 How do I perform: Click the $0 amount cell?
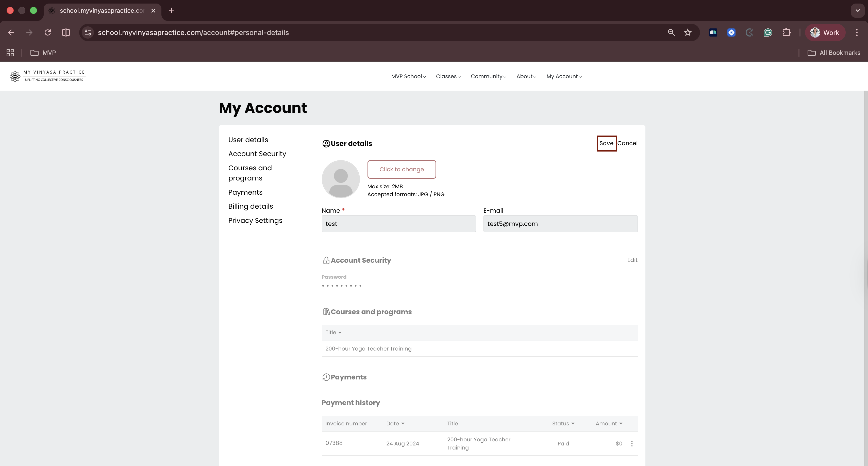point(619,444)
